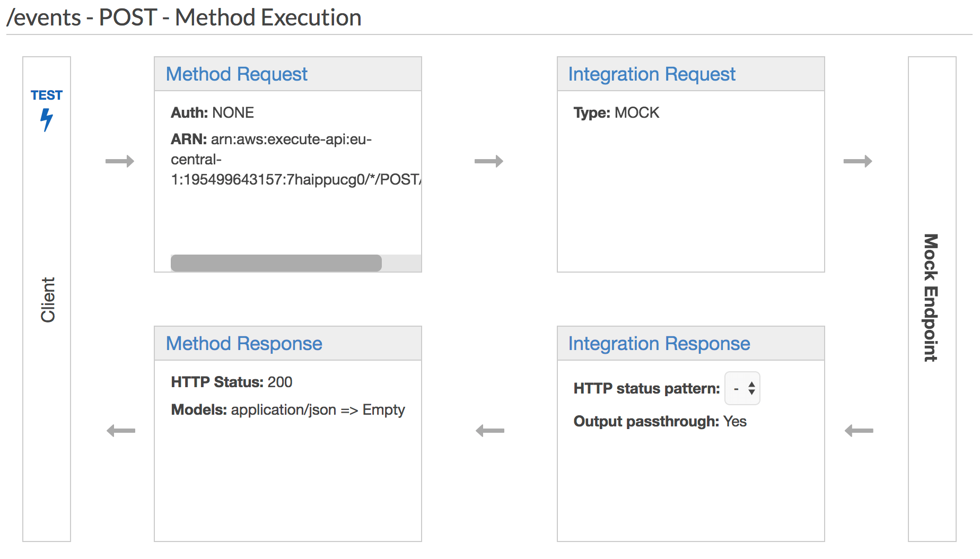The height and width of the screenshot is (559, 980).
Task: Click arrow between Client and Method Request
Action: click(x=120, y=161)
